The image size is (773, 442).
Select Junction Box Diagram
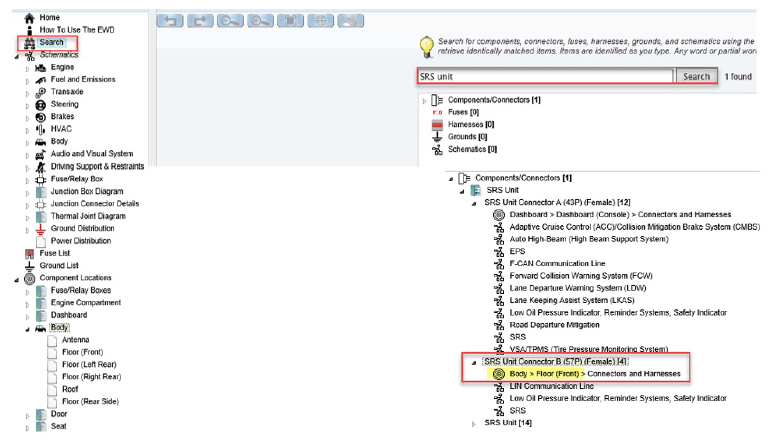(87, 191)
